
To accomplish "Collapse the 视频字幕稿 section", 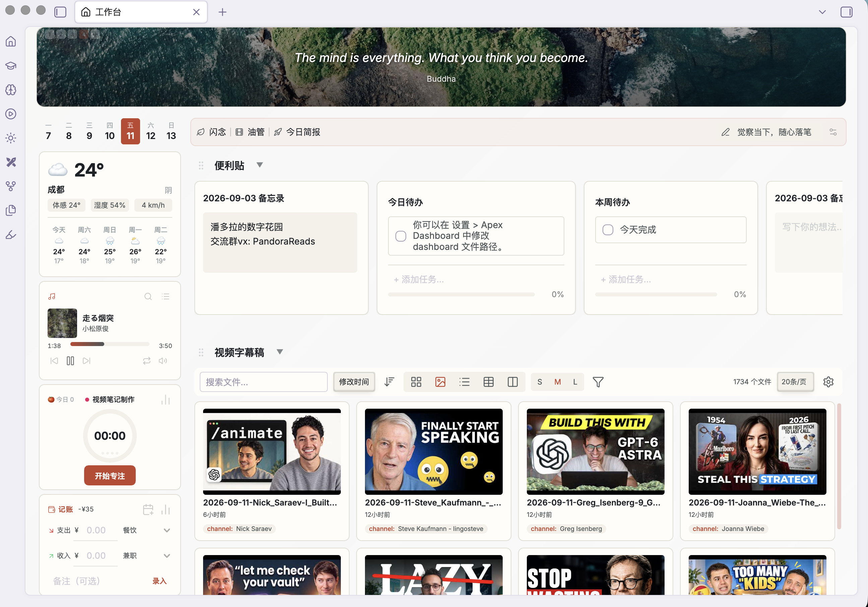I will 280,352.
